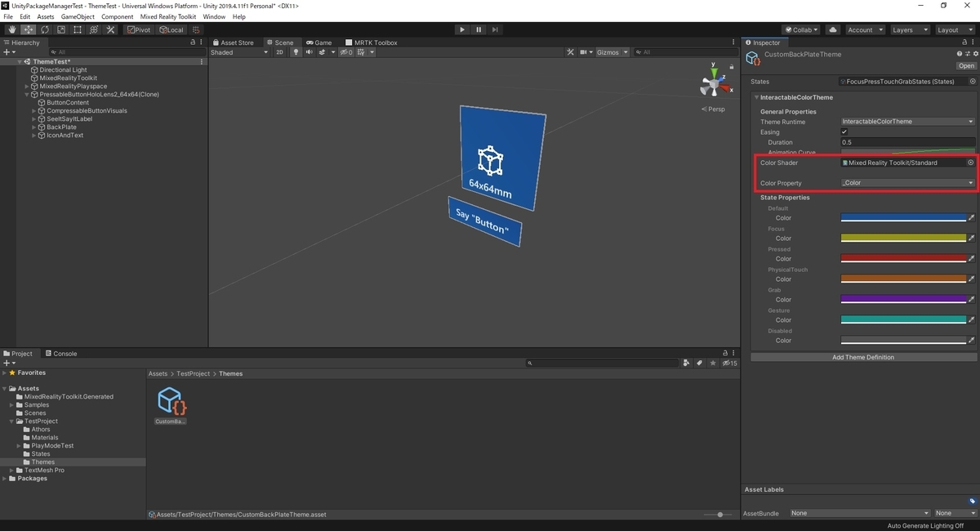
Task: Select the Rotate tool
Action: coord(45,30)
